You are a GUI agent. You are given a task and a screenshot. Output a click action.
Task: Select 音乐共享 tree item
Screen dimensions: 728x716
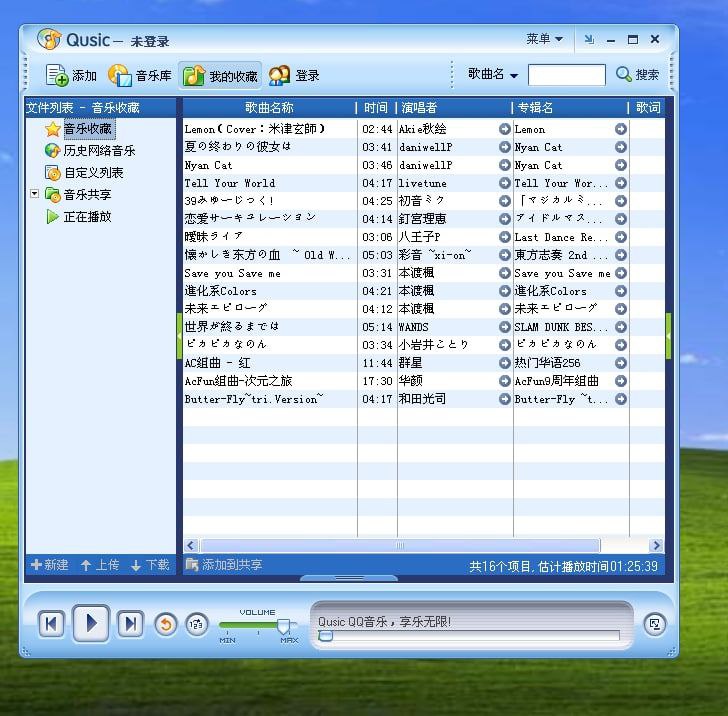88,195
